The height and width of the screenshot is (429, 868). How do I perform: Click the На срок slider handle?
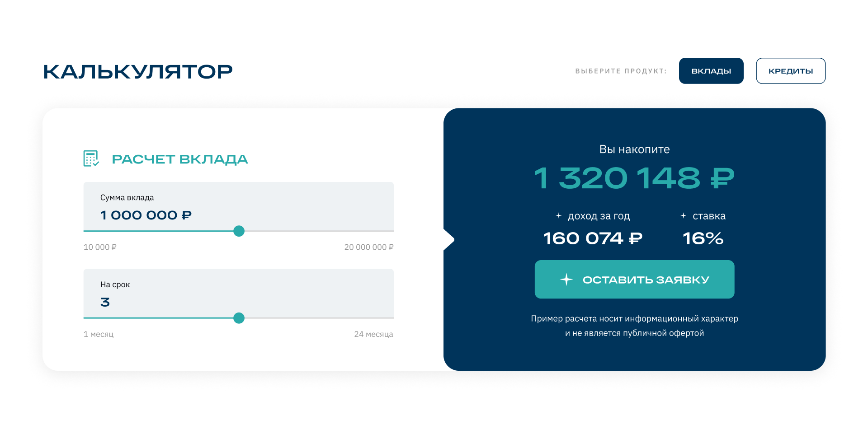pyautogui.click(x=239, y=318)
